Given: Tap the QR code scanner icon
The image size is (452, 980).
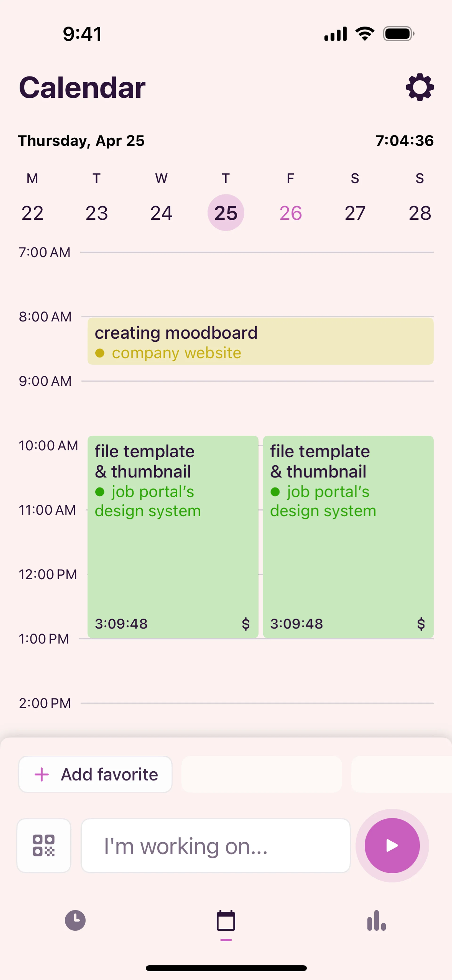Looking at the screenshot, I should (x=44, y=845).
